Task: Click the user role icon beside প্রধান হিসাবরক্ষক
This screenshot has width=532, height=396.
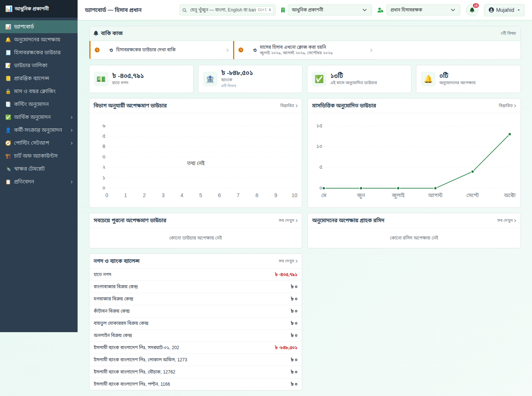Action: (x=380, y=10)
